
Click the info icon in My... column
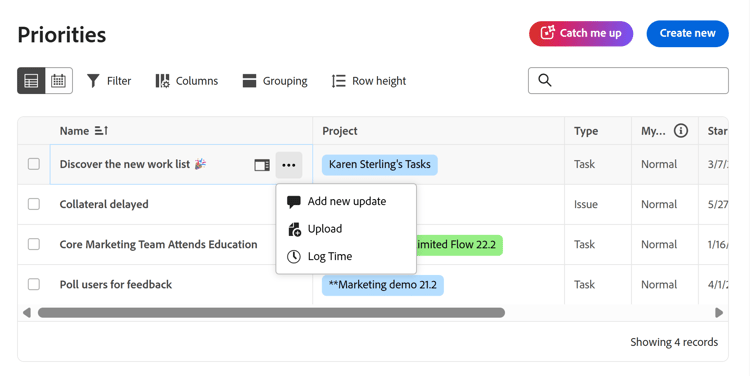click(x=681, y=131)
